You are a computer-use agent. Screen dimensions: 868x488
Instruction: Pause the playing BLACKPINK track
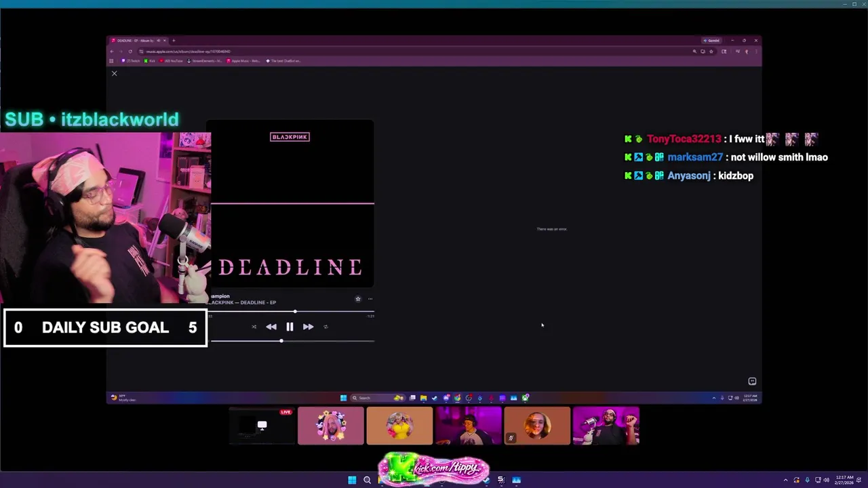coord(290,327)
